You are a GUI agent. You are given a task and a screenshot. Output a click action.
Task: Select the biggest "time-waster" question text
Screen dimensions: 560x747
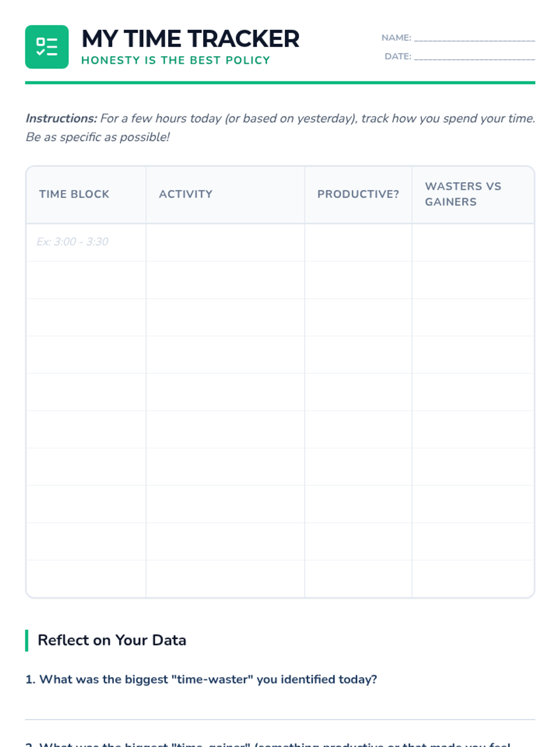[x=201, y=679]
